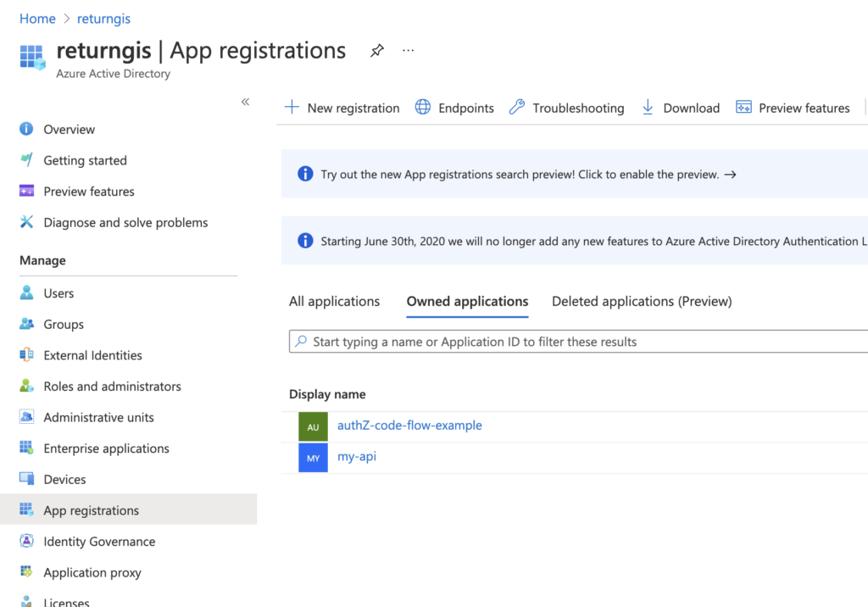Click the Troubleshooting toolbar button
868x607 pixels.
567,108
